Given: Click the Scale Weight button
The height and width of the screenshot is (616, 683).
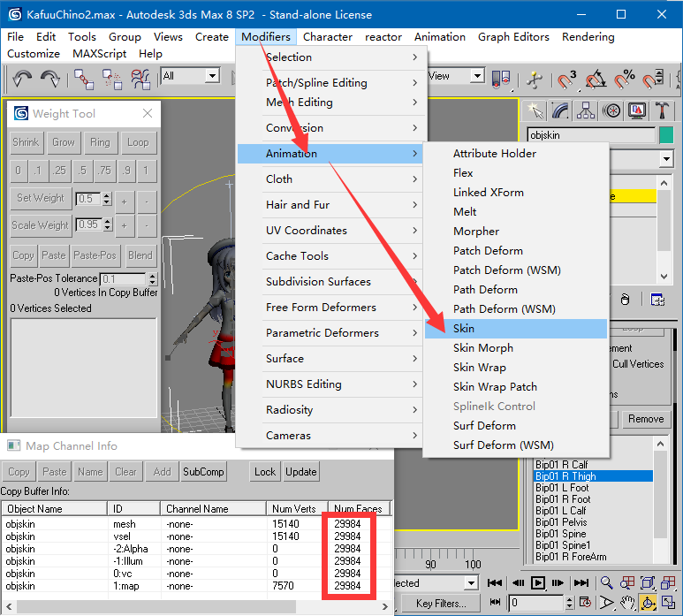Looking at the screenshot, I should tap(41, 225).
